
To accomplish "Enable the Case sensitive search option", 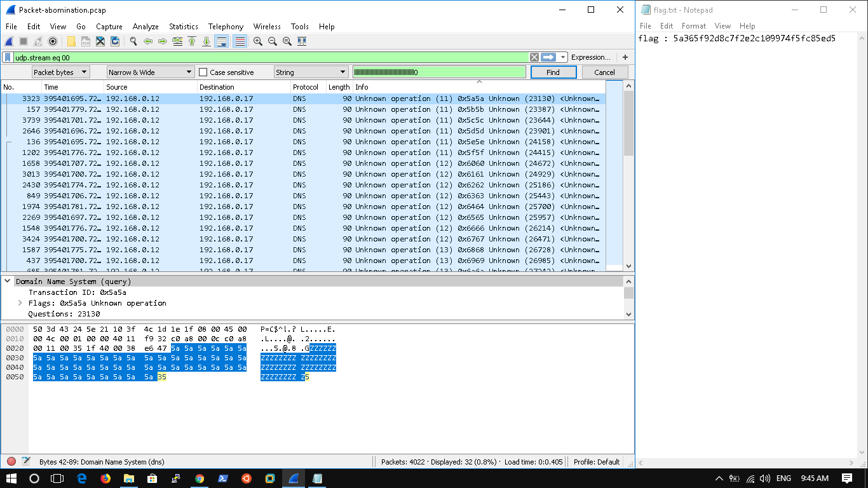I will 203,72.
